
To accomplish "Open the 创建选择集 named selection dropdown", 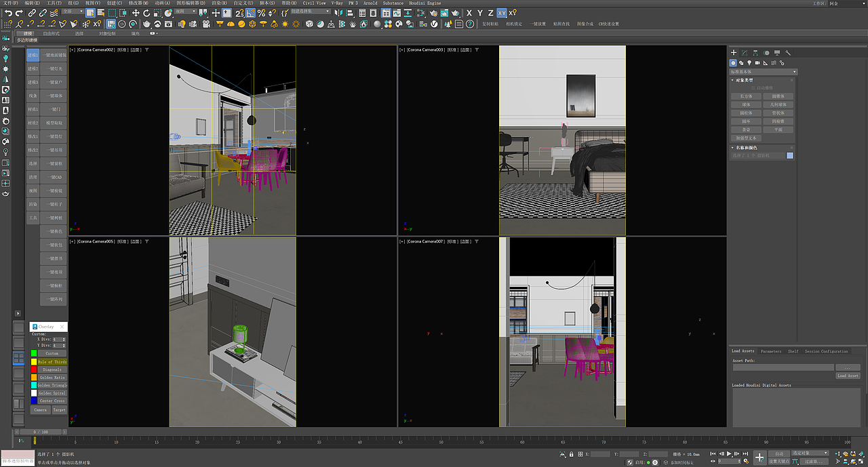I will tap(311, 12).
